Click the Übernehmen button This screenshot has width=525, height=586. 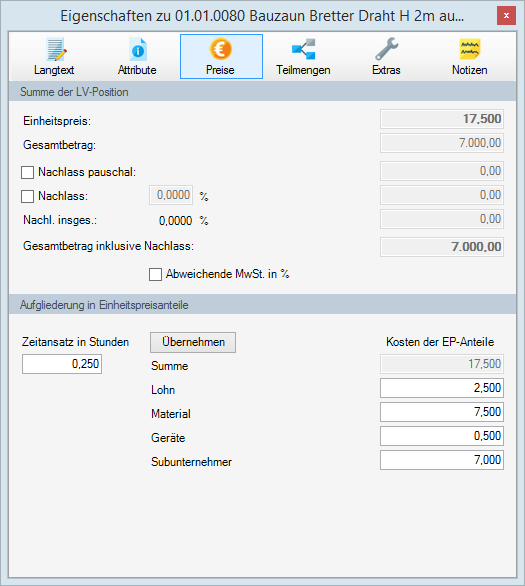tap(193, 342)
